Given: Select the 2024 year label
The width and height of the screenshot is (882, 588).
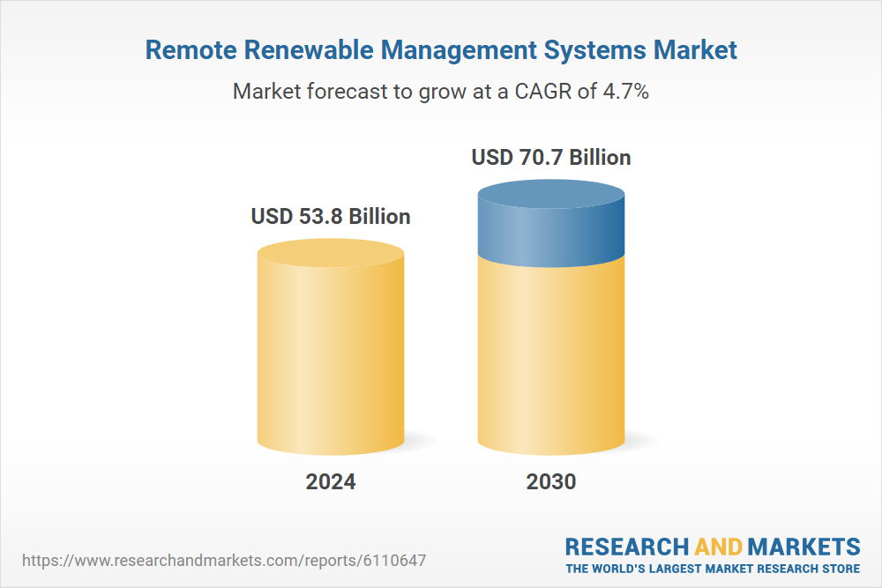Looking at the screenshot, I should (x=331, y=482).
